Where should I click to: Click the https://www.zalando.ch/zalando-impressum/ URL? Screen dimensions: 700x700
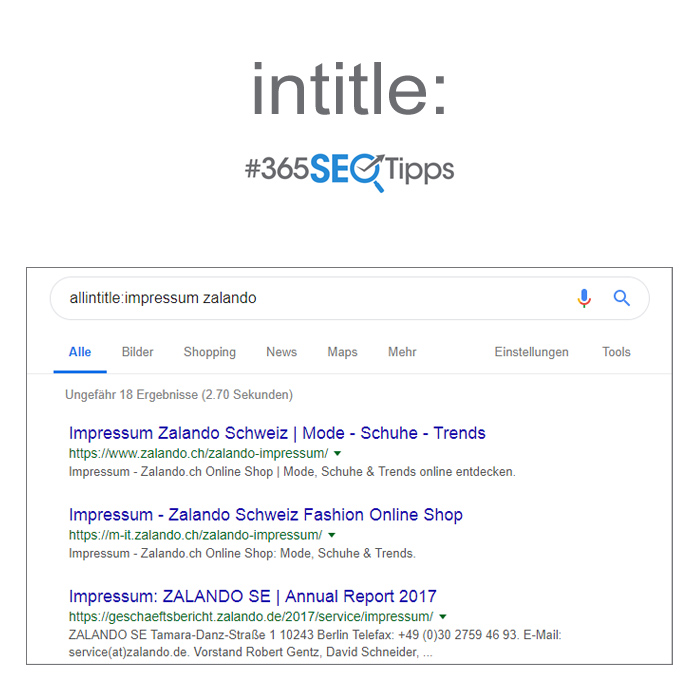pyautogui.click(x=199, y=454)
